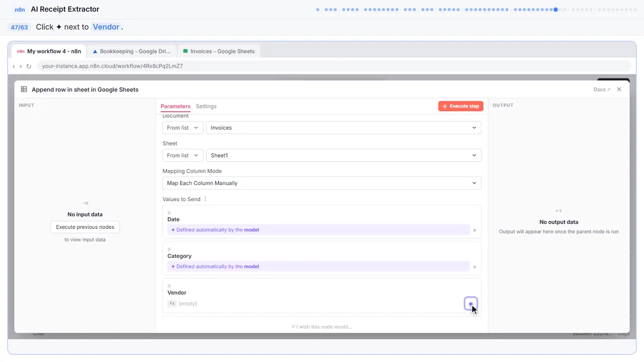644x362 pixels.
Task: Remove the Category field with its X icon
Action: point(474,267)
